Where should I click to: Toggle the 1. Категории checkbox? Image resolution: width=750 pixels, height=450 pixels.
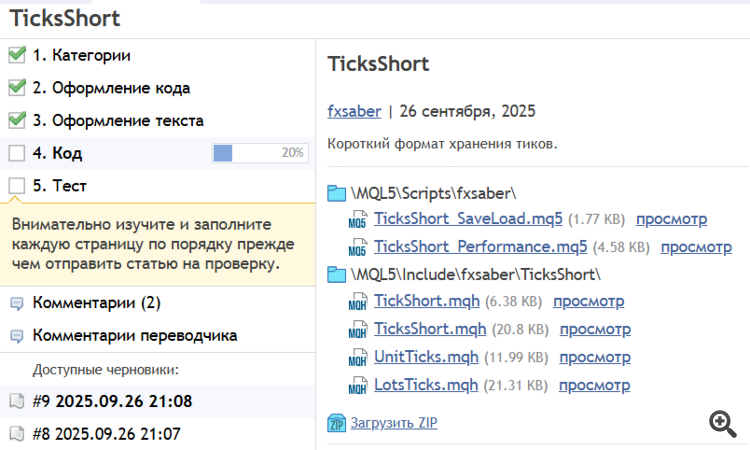[16, 55]
